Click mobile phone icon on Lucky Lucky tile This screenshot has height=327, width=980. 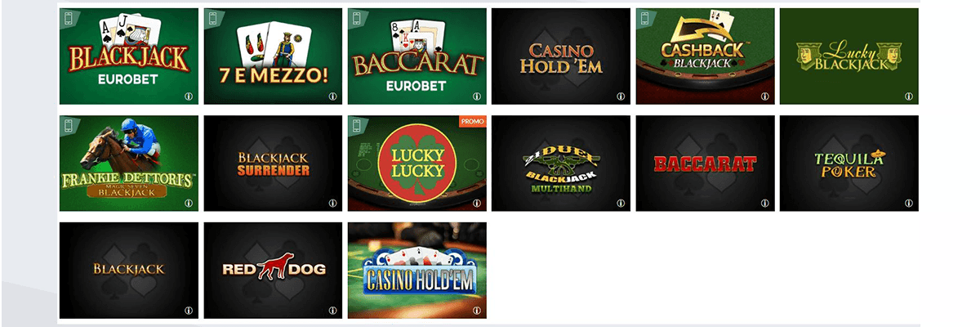click(358, 125)
